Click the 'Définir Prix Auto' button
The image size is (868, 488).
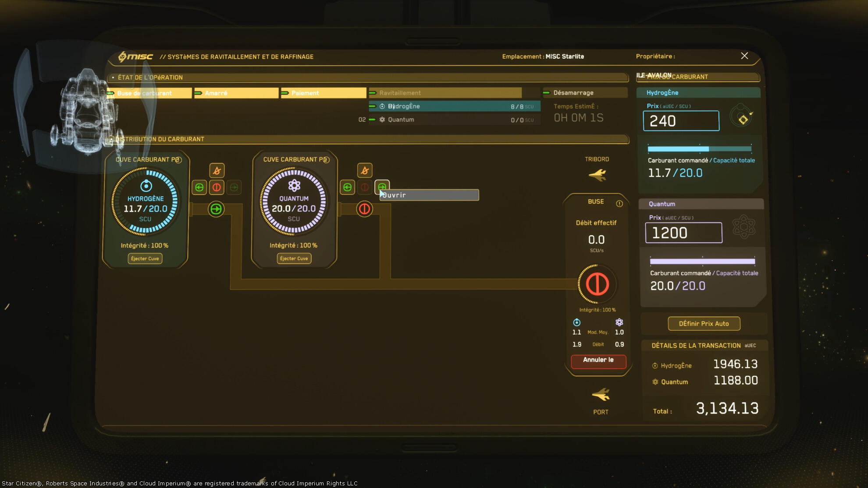(704, 324)
